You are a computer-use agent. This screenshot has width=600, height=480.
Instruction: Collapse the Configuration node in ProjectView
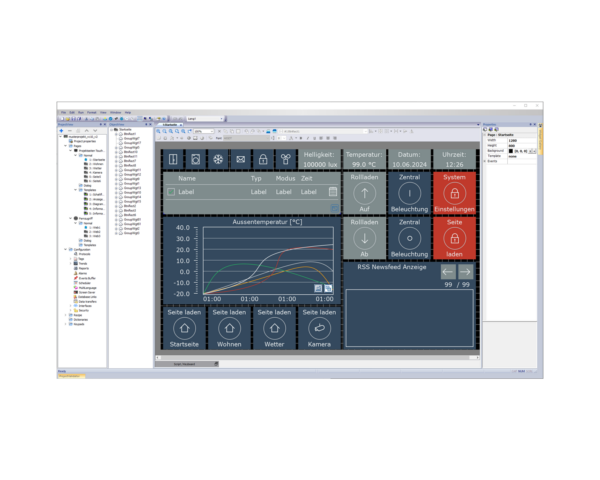coord(65,250)
